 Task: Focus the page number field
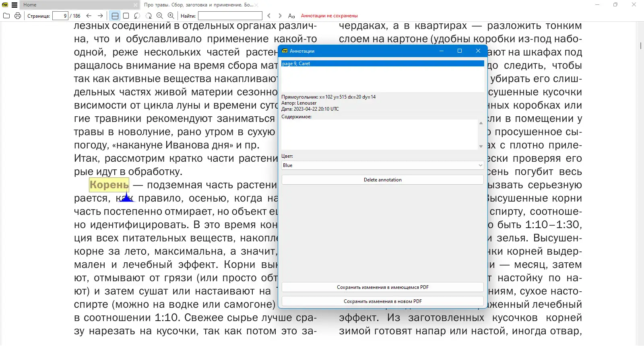click(x=60, y=16)
